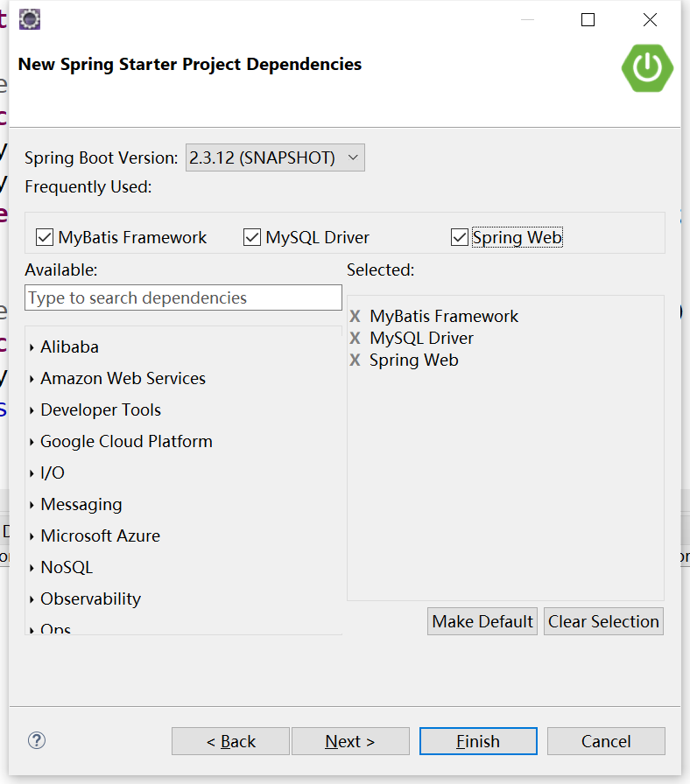Focus the search dependencies text field
This screenshot has height=784, width=690.
pos(183,298)
